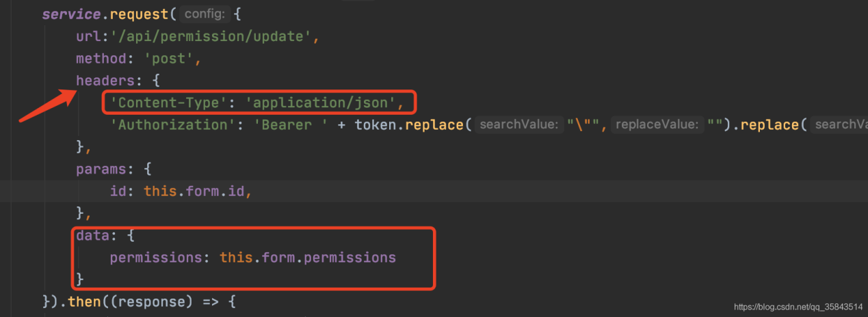Click the 'data' property key
Viewport: 868px width, 317px height.
92,236
